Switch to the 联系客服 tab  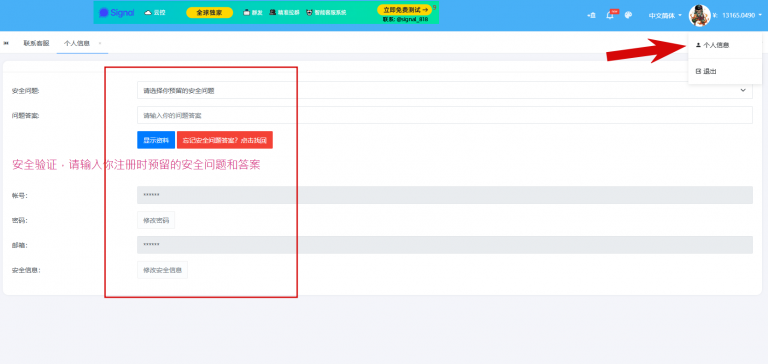(x=36, y=43)
